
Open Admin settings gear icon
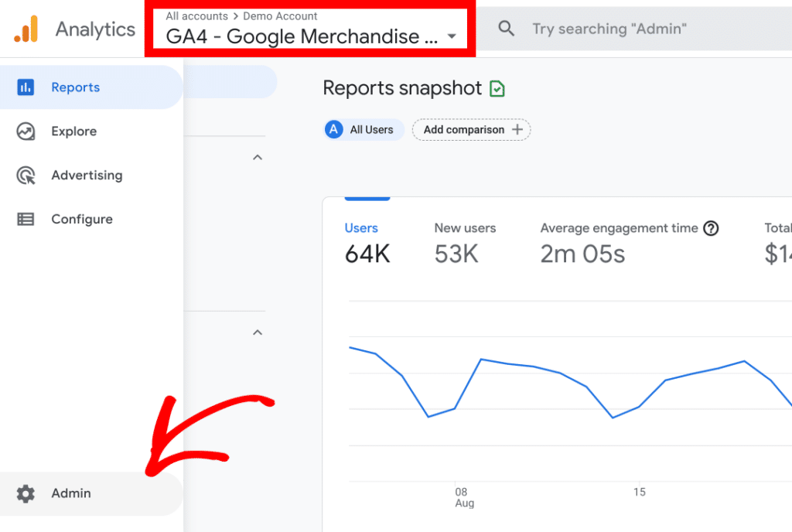click(26, 493)
